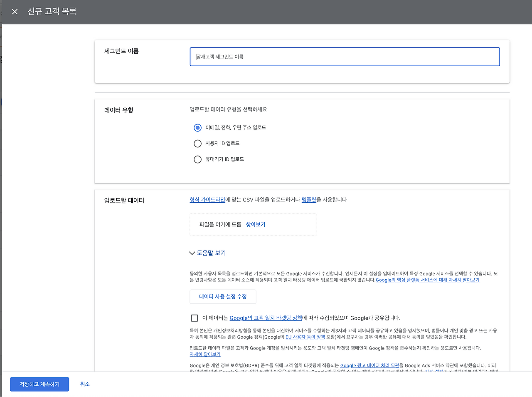Click the 데이터 사용 설정 수정 button
532x397 pixels.
(223, 296)
